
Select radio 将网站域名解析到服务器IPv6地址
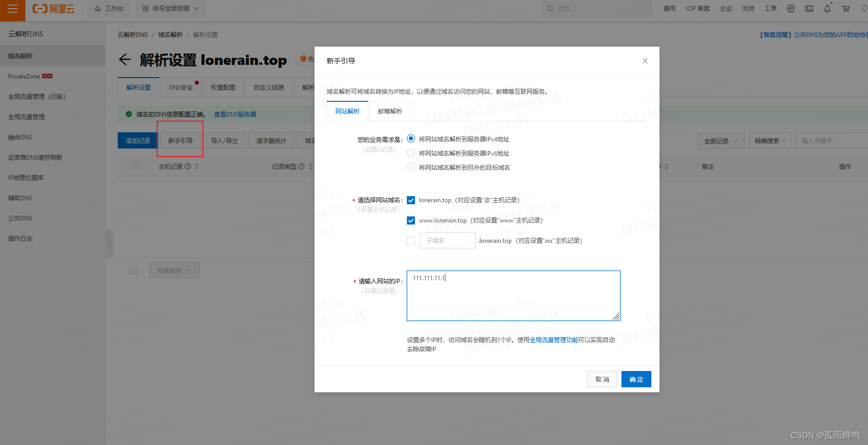point(411,153)
